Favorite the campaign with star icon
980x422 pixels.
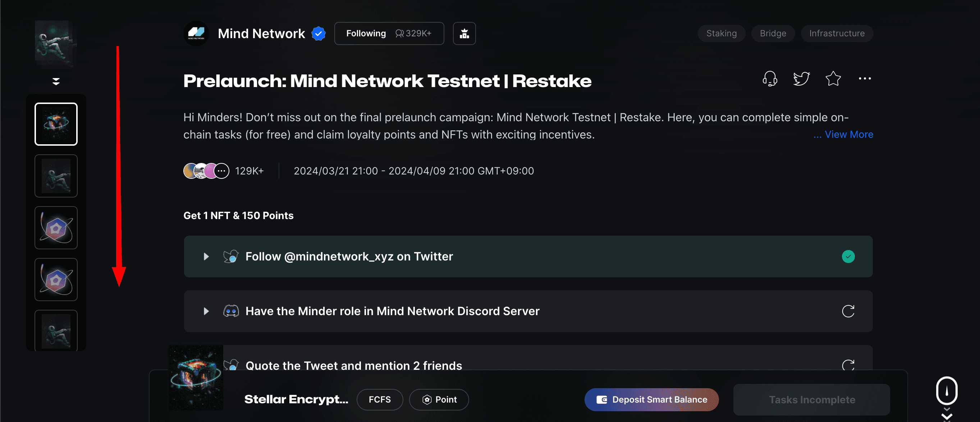[x=833, y=79]
